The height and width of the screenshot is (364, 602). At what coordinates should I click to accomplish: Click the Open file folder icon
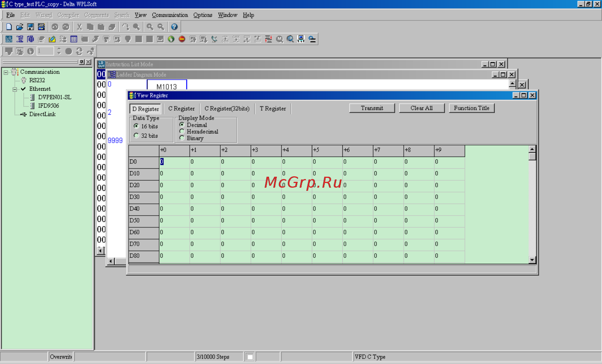click(x=20, y=27)
